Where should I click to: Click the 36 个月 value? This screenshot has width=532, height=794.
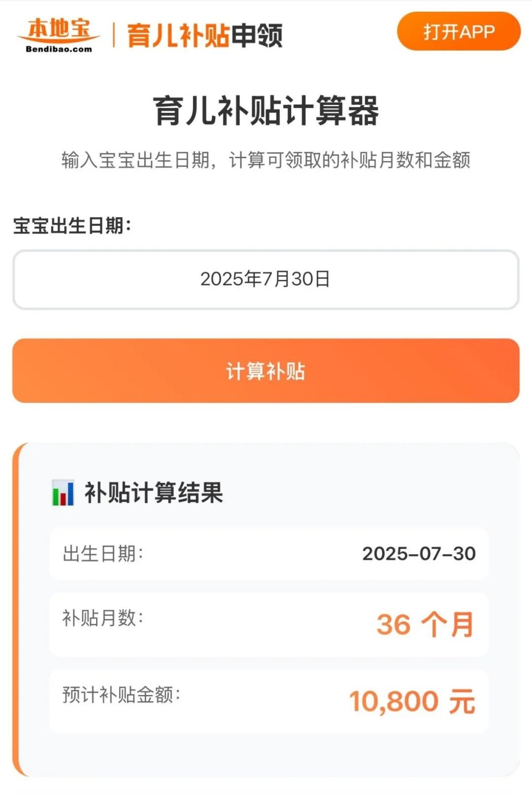[x=425, y=624]
